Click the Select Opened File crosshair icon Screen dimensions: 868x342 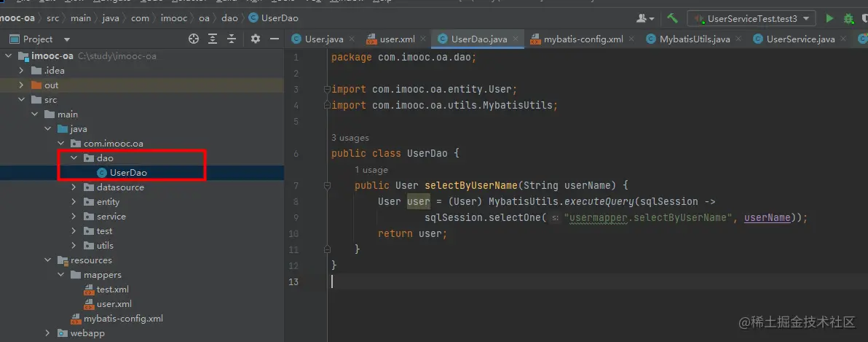[193, 39]
